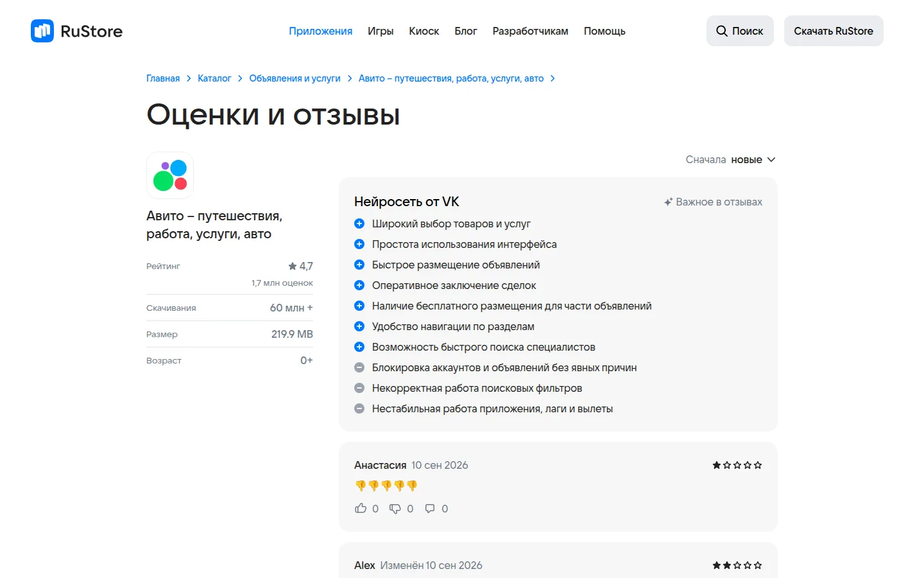Open Объявления и услуги breadcrumb link
This screenshot has height=578, width=924.
click(295, 78)
